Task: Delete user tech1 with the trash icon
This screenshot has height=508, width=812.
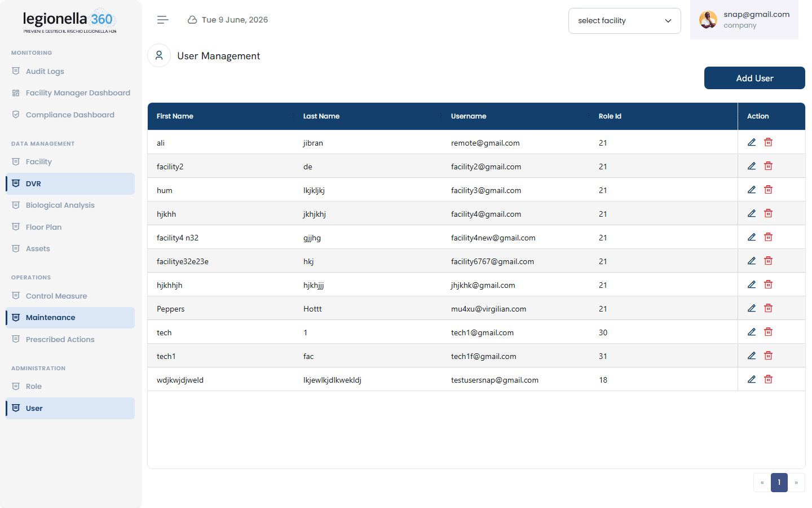Action: (x=768, y=356)
